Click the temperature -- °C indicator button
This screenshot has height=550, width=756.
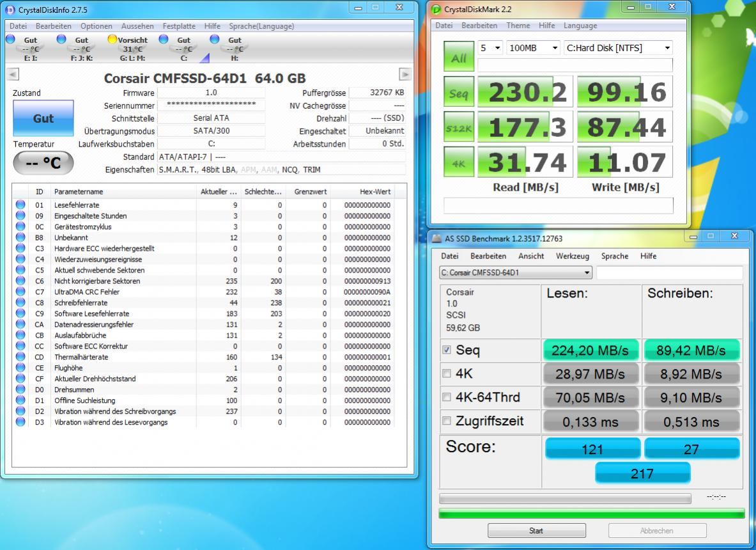(x=43, y=163)
